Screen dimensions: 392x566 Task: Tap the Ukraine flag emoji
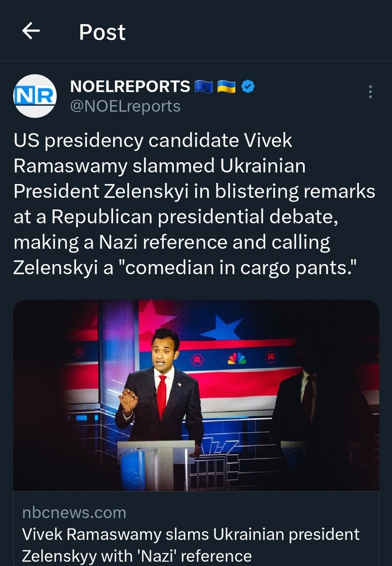226,87
